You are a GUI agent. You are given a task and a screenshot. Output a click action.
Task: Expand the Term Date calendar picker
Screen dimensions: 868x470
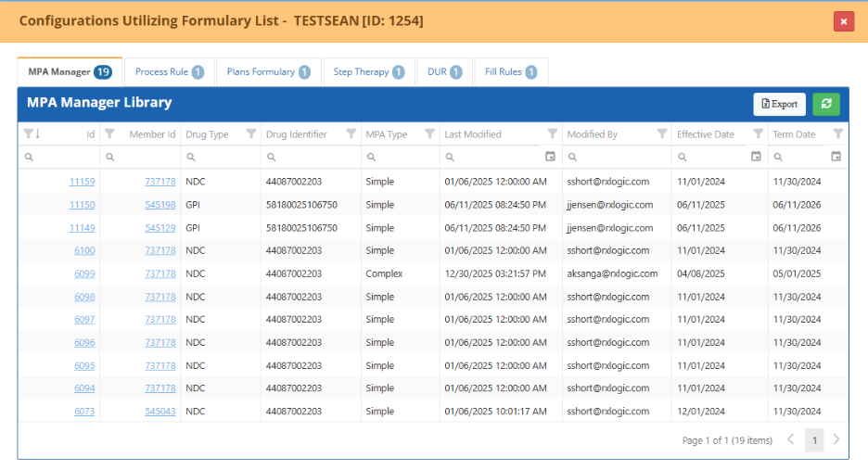coord(836,158)
